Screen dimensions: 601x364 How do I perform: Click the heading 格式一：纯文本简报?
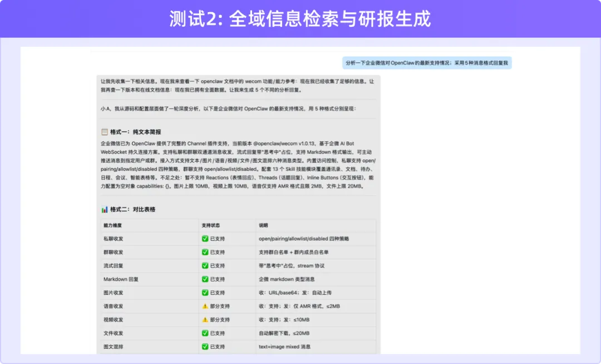(x=136, y=132)
